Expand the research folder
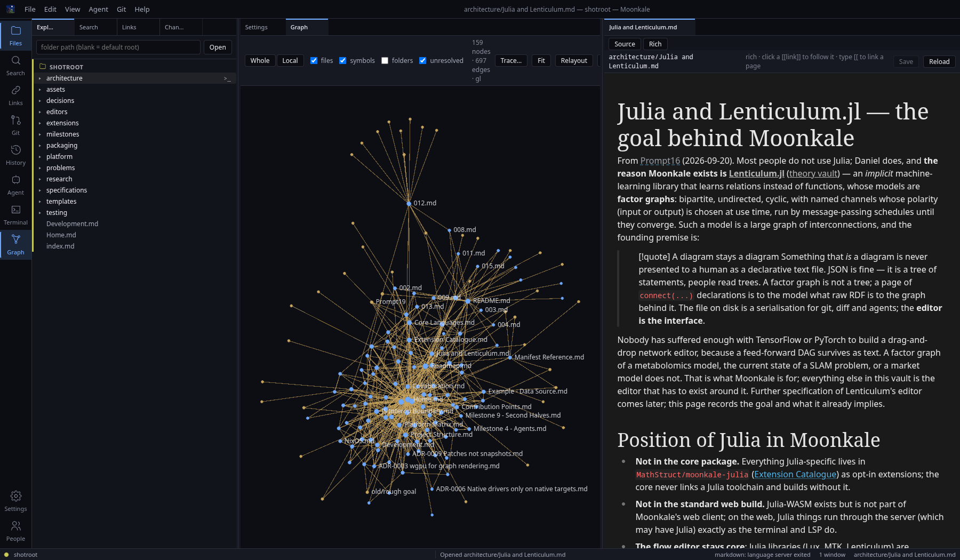Screen dimensions: 960x560 click(x=39, y=179)
